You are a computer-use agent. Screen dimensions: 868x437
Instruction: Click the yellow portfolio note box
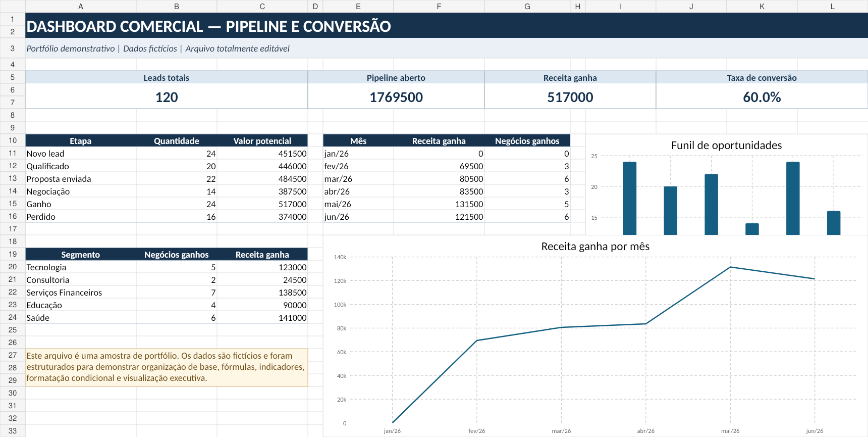[167, 367]
